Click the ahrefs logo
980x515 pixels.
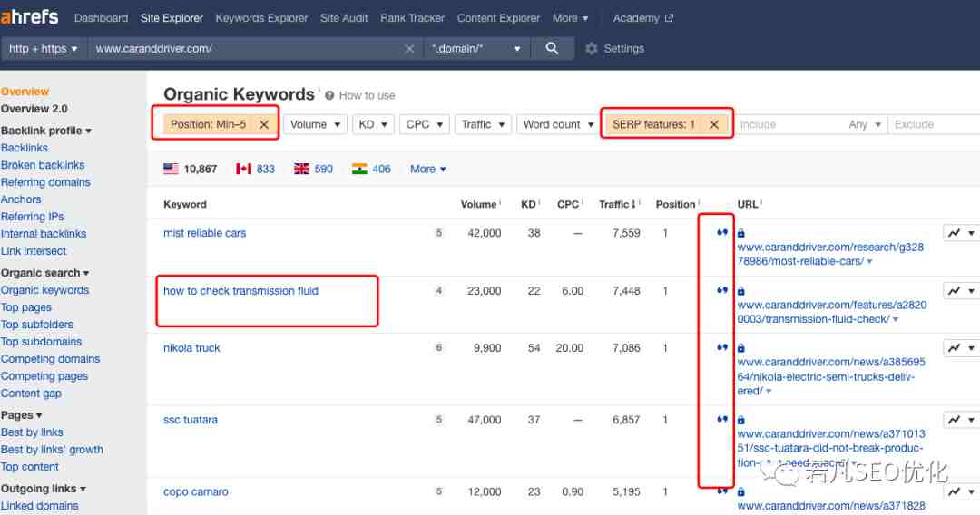pyautogui.click(x=29, y=17)
